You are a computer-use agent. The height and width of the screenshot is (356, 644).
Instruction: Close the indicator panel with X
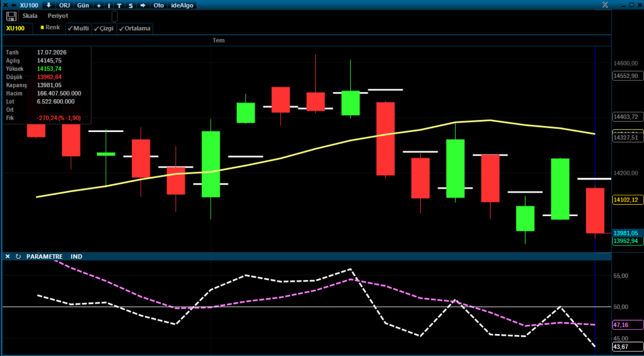point(8,257)
